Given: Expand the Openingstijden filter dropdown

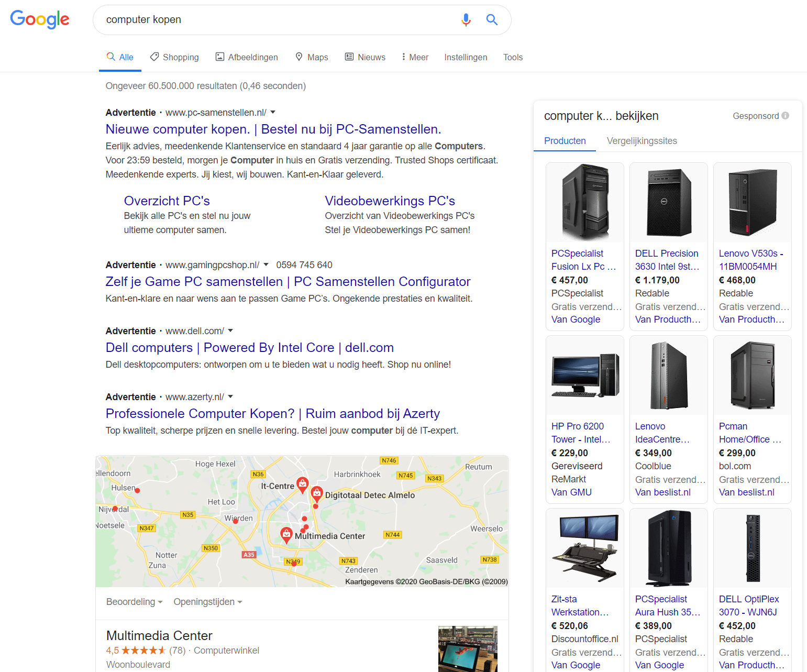Looking at the screenshot, I should (208, 602).
